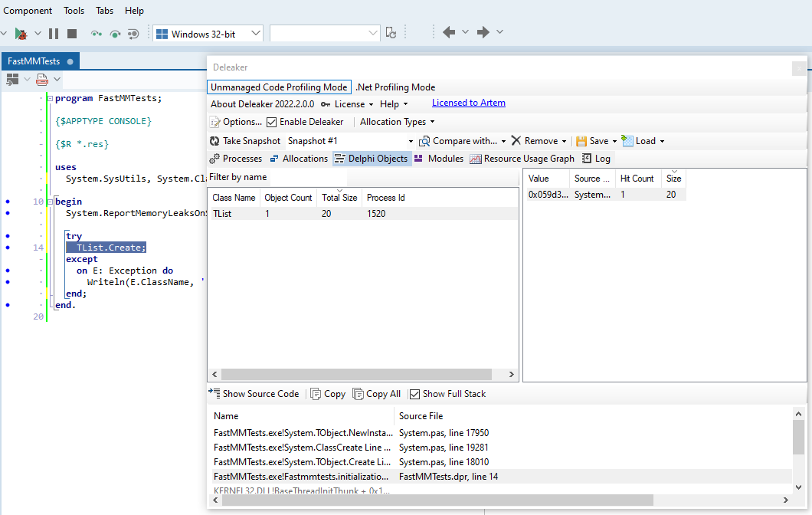Open Allocation Types dropdown
This screenshot has height=515, width=812.
[x=397, y=122]
